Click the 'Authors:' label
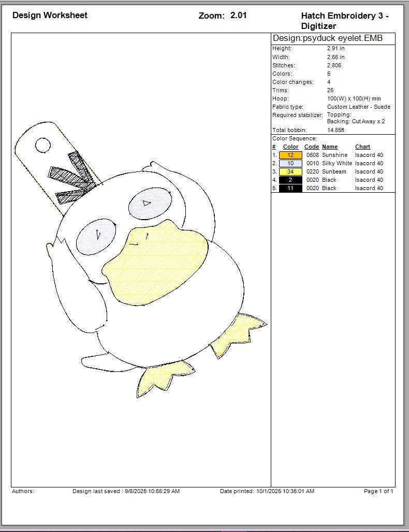Screen dimensions: 409x532 (23, 491)
